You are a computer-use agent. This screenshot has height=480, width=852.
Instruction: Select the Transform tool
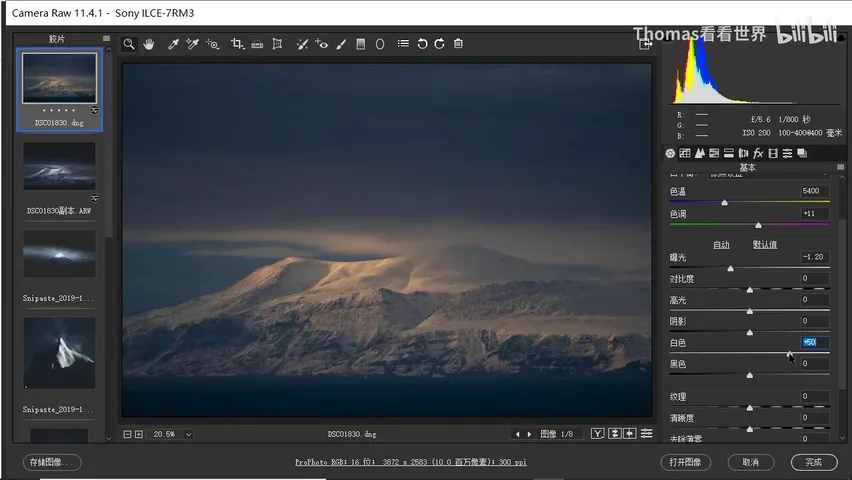[277, 44]
